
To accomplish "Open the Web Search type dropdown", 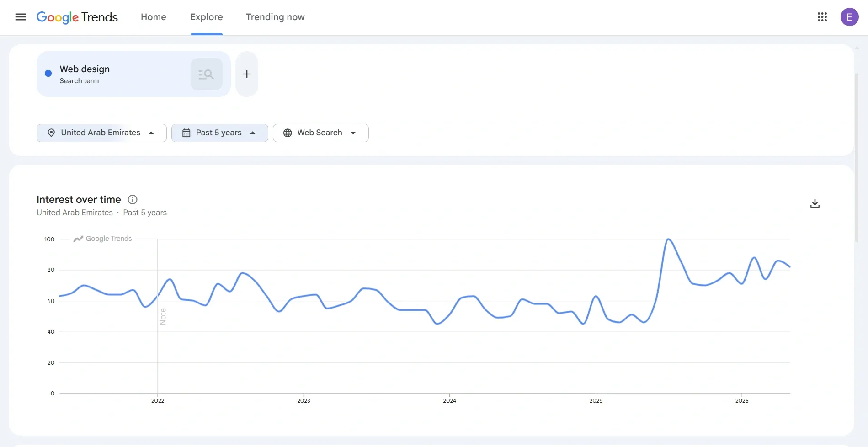I will coord(320,133).
